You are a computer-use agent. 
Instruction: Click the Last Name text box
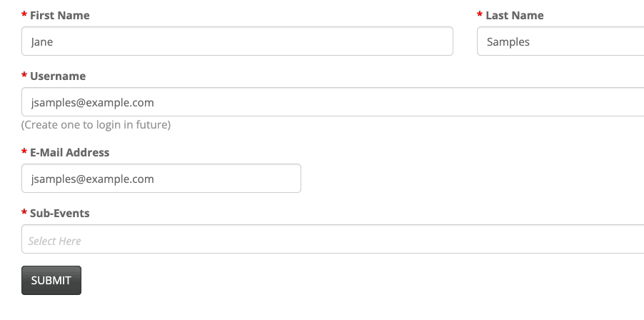[560, 41]
